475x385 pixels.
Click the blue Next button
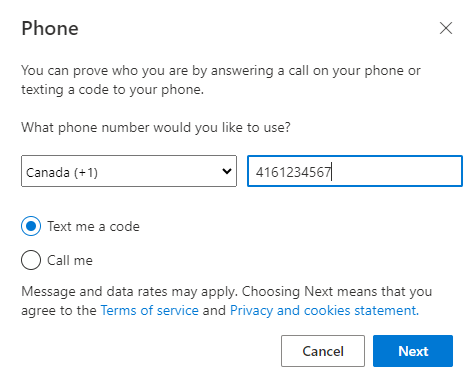coord(413,351)
